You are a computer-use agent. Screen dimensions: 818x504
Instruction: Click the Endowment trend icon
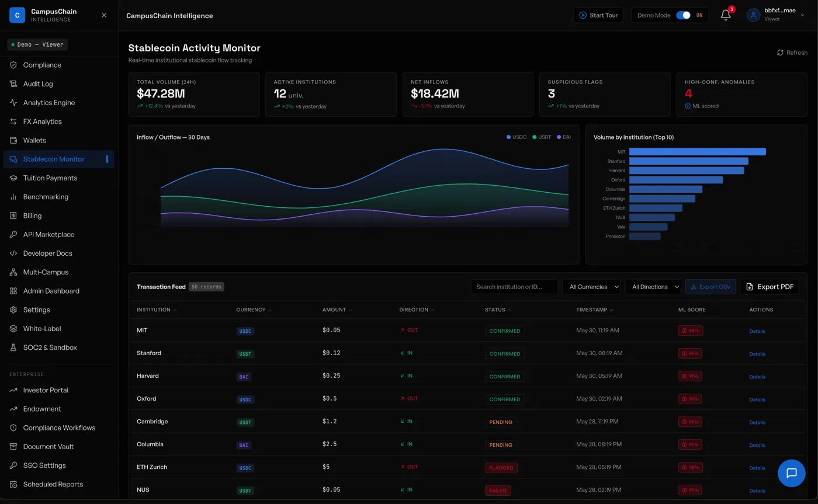click(13, 409)
